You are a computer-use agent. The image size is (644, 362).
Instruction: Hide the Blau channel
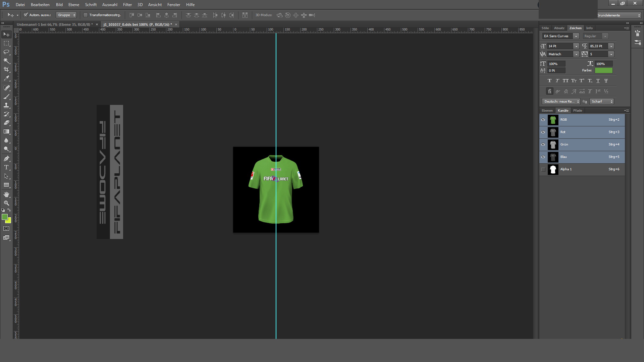(x=543, y=157)
